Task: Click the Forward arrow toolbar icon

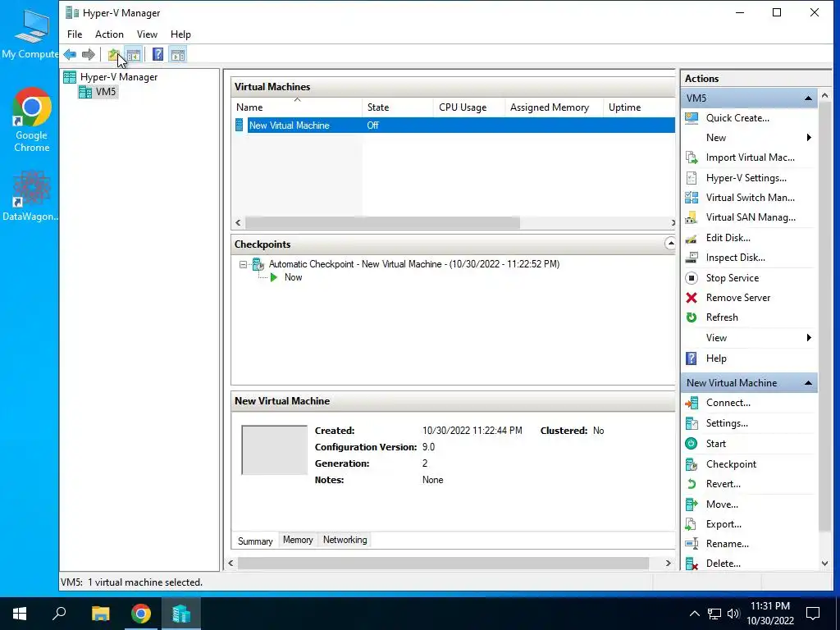Action: [x=89, y=54]
